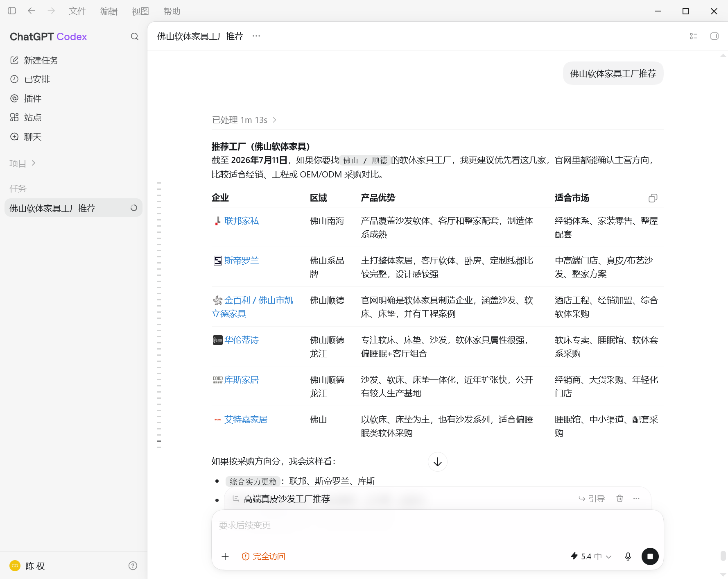728x579 pixels.
Task: Open the 文件 menu
Action: [77, 11]
